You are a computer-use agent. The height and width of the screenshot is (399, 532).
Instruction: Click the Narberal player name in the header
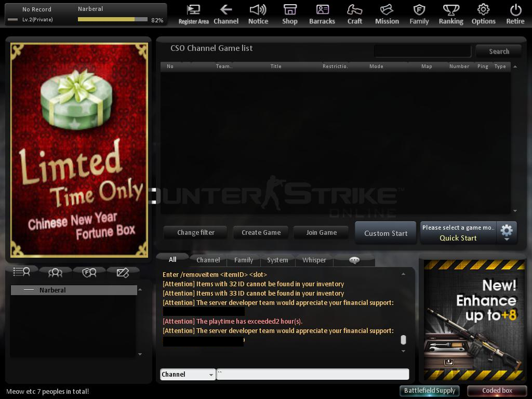click(90, 9)
